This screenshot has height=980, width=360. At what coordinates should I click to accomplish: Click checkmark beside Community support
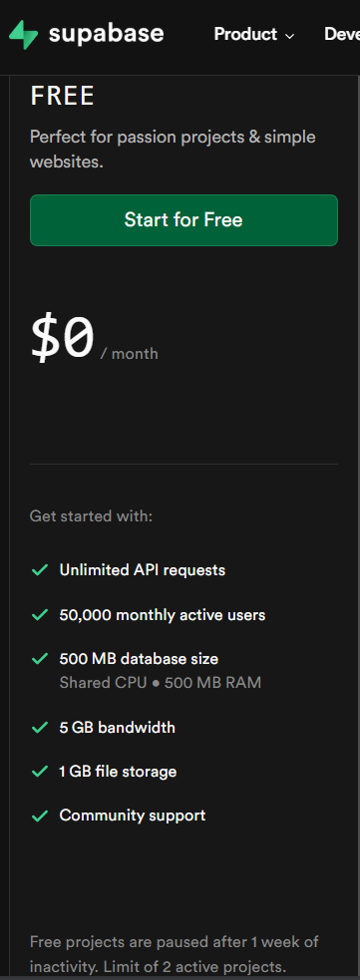coord(40,816)
